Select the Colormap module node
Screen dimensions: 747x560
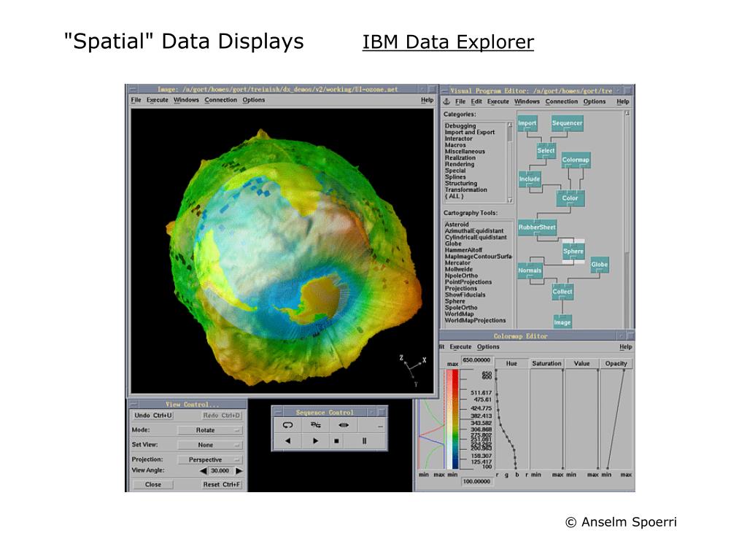[576, 160]
